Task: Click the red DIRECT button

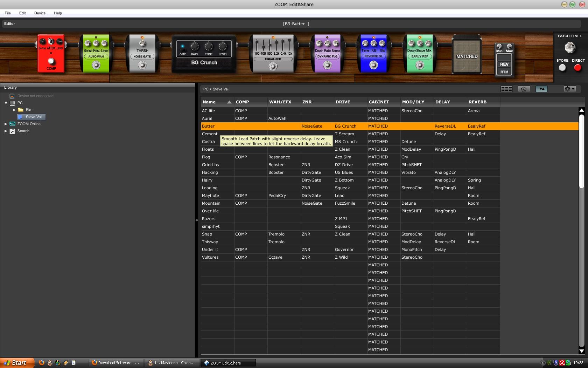Action: (577, 68)
